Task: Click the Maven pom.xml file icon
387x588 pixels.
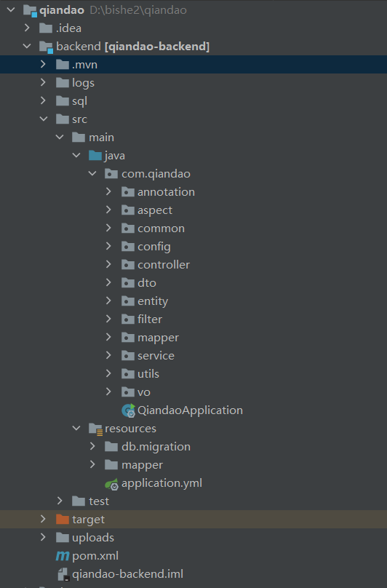Action: (63, 556)
